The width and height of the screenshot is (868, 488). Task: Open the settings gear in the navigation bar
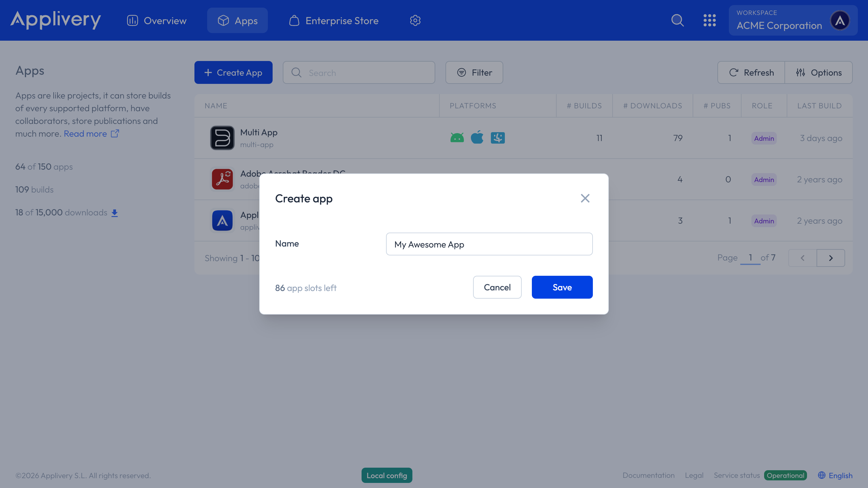[x=415, y=20]
